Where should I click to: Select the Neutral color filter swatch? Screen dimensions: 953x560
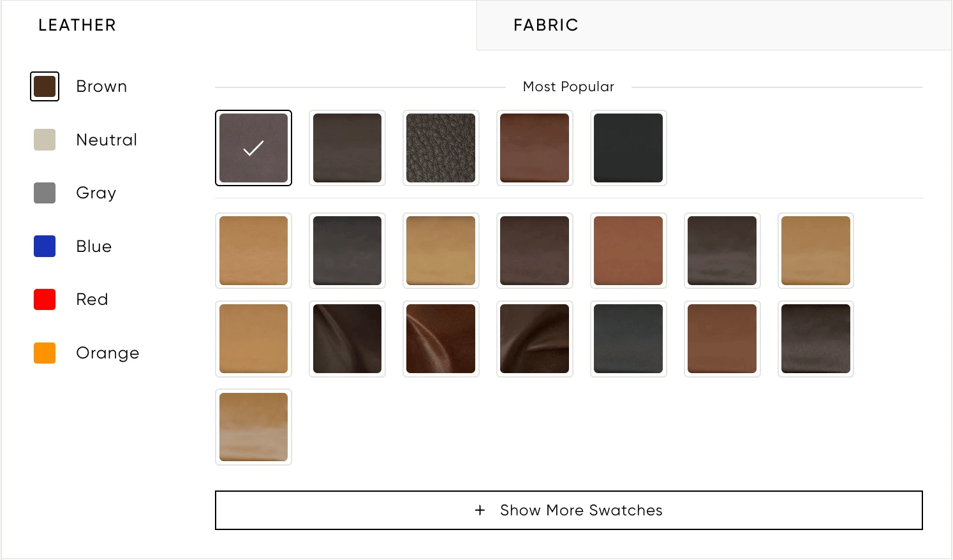click(x=44, y=139)
